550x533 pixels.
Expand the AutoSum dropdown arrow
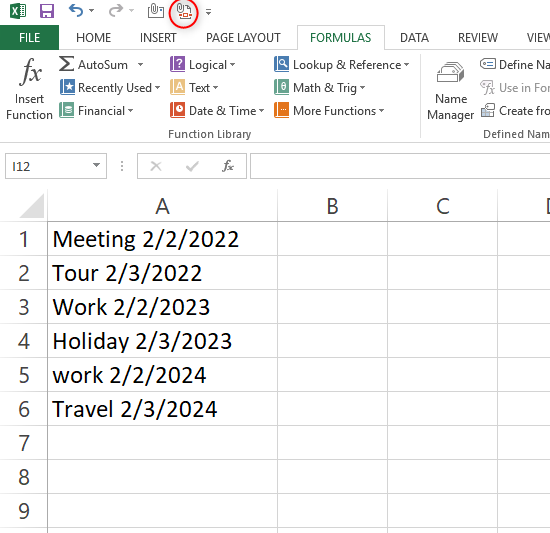[x=140, y=65]
